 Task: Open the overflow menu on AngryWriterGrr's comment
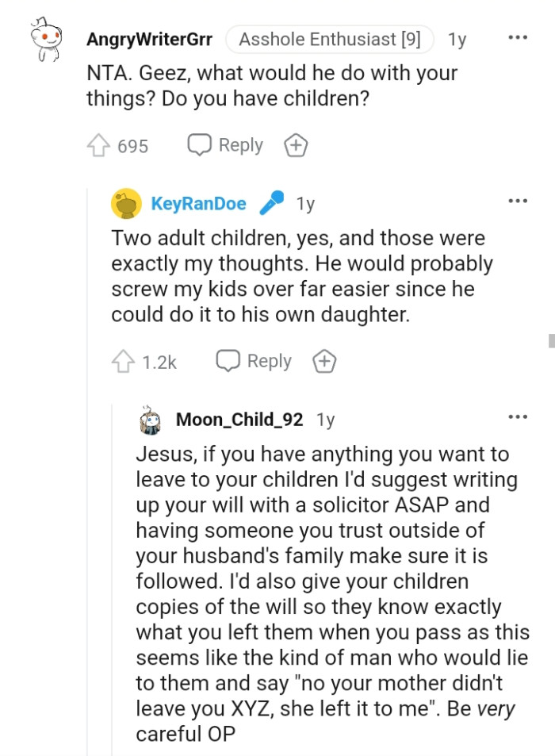coord(519,36)
